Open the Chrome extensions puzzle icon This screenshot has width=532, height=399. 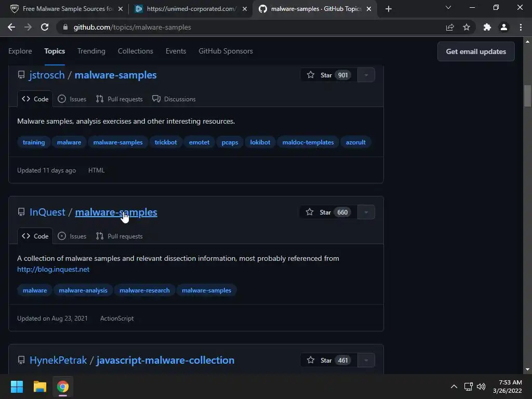click(487, 27)
